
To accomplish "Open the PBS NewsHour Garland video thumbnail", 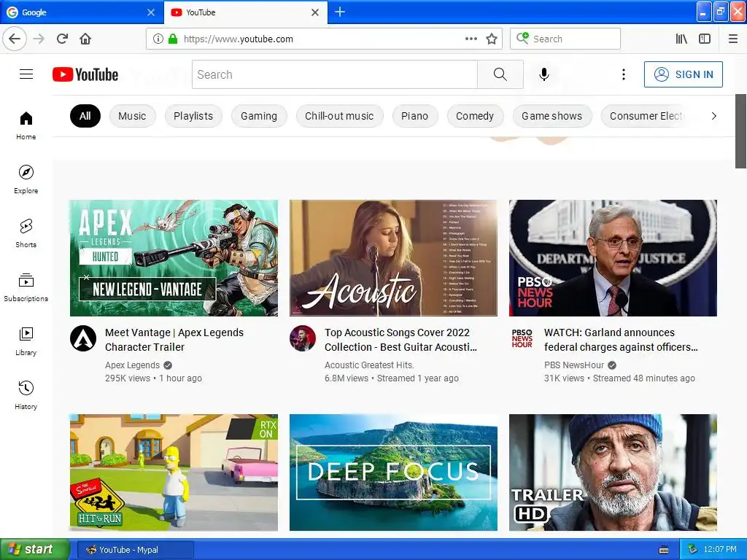I will pos(613,257).
